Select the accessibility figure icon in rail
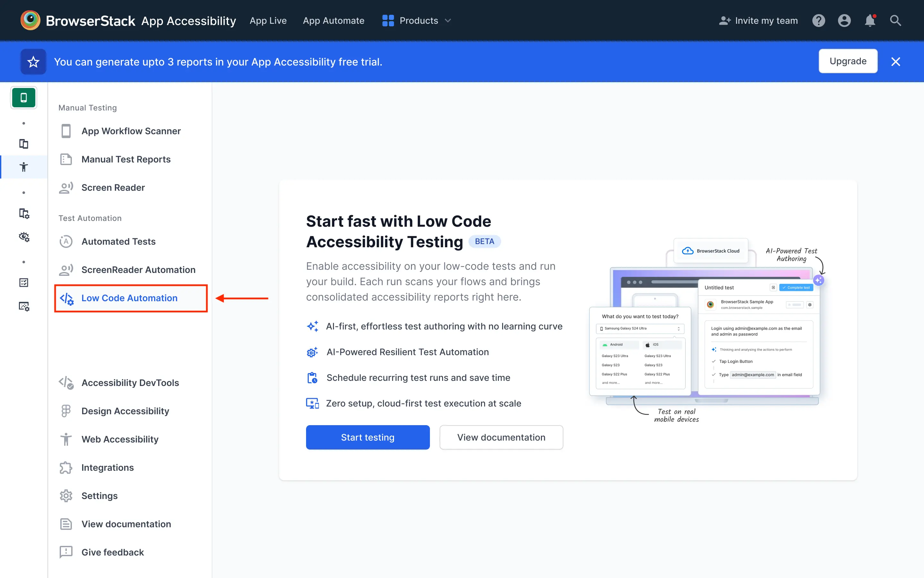924x578 pixels. coord(24,167)
